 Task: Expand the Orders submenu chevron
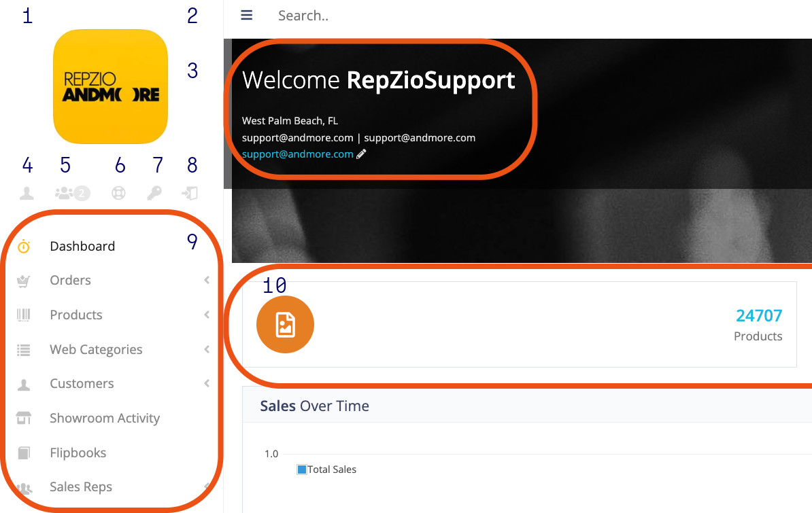tap(207, 280)
